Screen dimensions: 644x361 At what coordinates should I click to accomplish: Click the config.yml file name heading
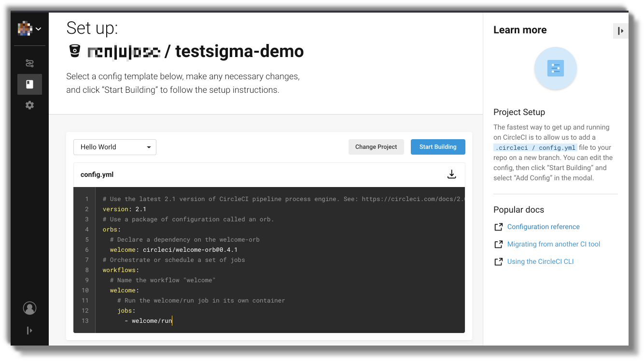tap(97, 174)
